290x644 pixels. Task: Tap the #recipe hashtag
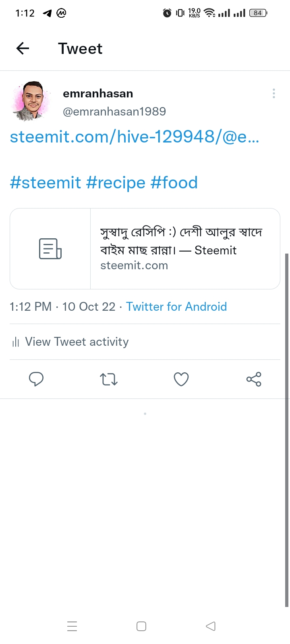[116, 183]
